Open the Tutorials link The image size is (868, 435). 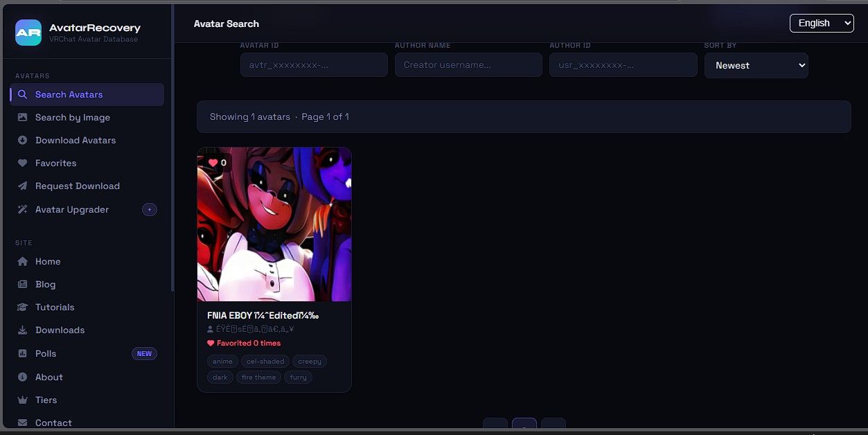(87, 307)
